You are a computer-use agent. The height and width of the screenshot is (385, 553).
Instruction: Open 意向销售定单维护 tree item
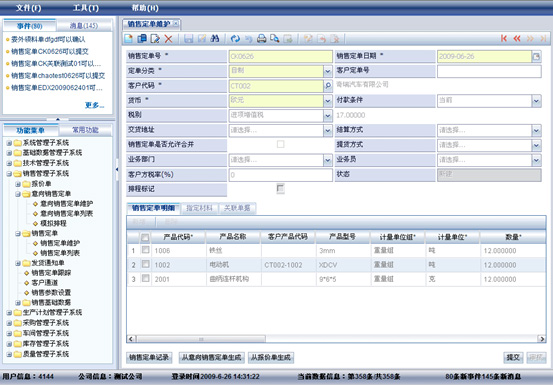pyautogui.click(x=67, y=203)
